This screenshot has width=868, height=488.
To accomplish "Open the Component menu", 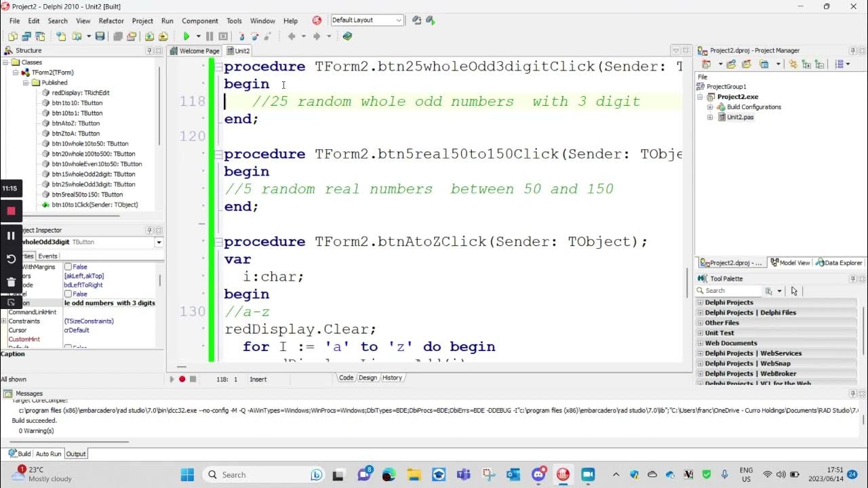I will (200, 21).
